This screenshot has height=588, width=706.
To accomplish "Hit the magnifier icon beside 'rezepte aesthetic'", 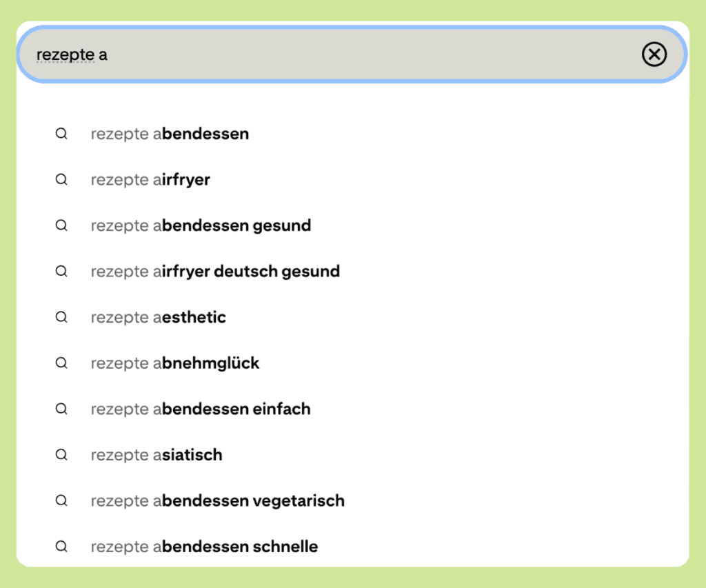I will coord(61,317).
